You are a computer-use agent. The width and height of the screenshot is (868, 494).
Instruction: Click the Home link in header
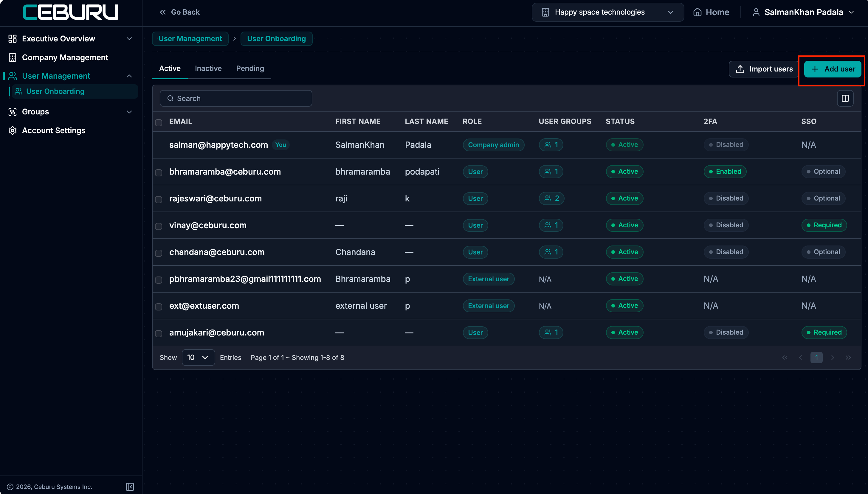pos(711,12)
